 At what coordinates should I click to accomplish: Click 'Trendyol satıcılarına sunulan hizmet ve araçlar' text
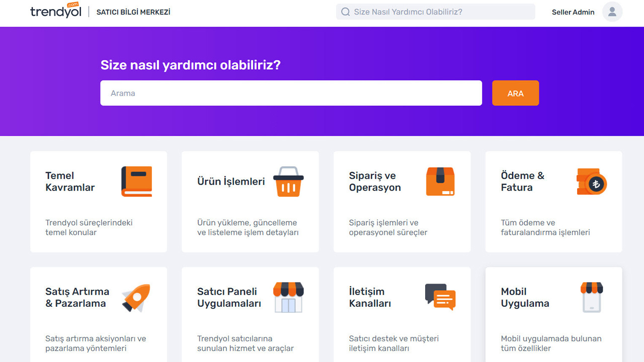[246, 343]
